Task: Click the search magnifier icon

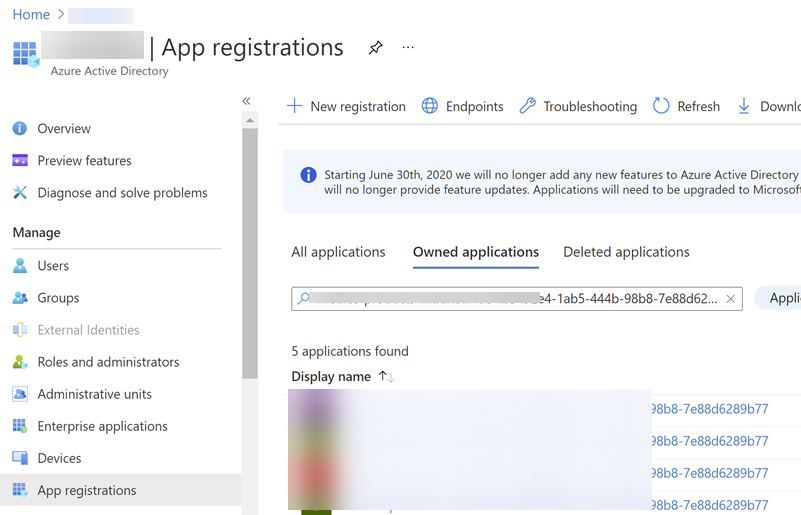Action: (x=303, y=298)
